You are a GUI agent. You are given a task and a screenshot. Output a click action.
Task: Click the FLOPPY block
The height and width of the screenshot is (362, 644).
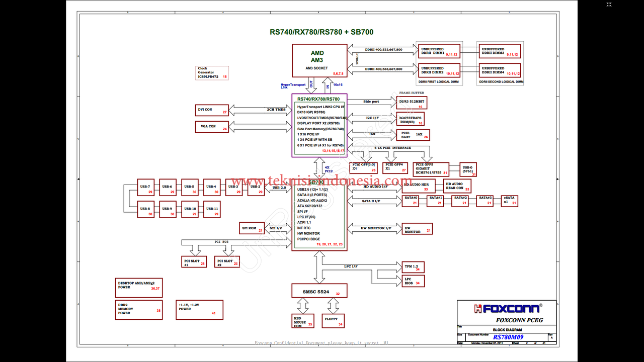pyautogui.click(x=333, y=321)
